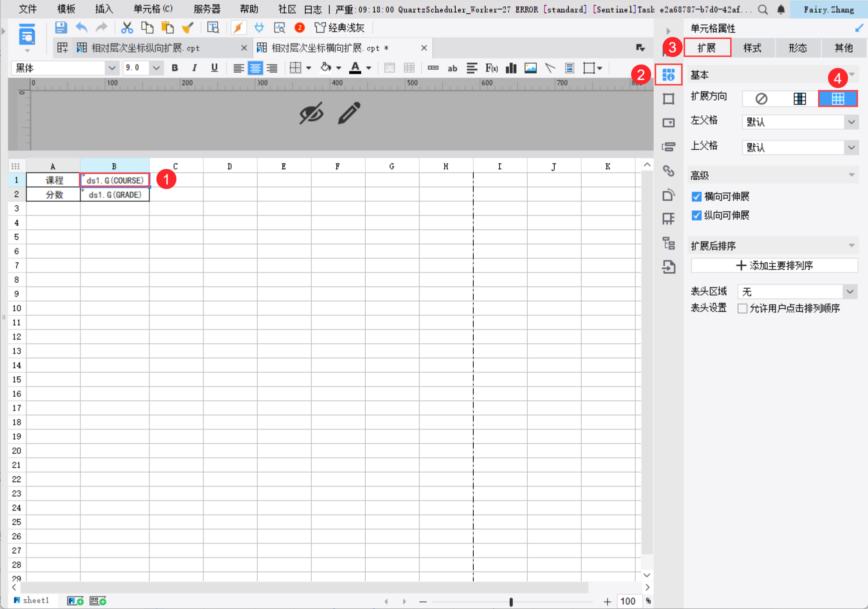Click the Format painter brush icon

[x=187, y=27]
